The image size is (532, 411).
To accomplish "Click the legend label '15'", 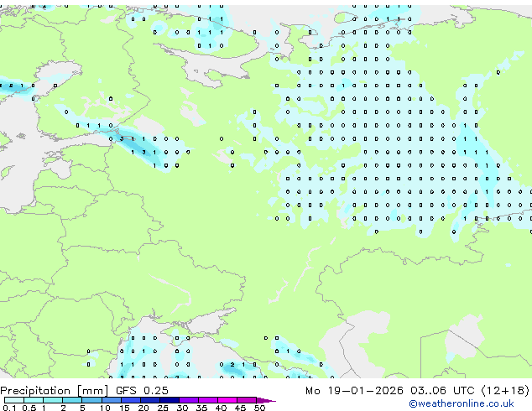I will point(124,408).
